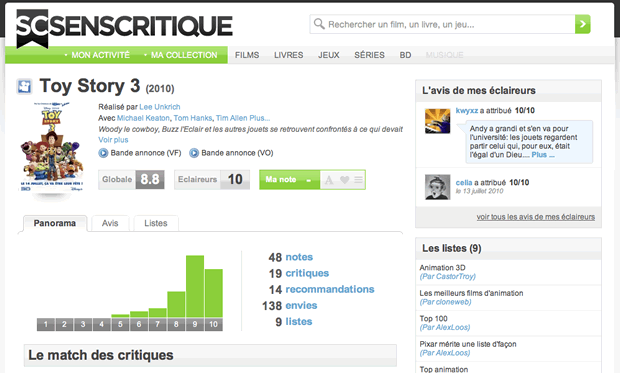Click the Globale 8.8 score
The width and height of the screenshot is (620, 373).
[131, 180]
